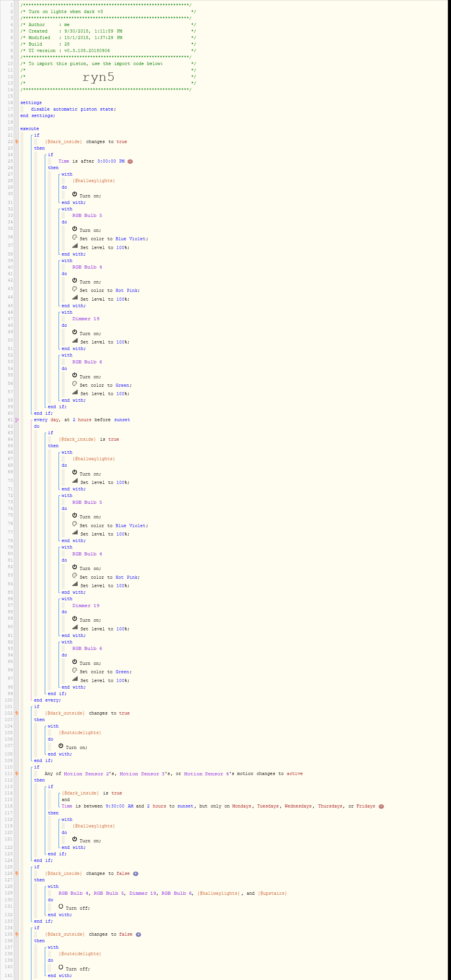Image resolution: width=451 pixels, height=980 pixels.
Task: Click 'disable automatic piston state' setting
Action: click(73, 109)
